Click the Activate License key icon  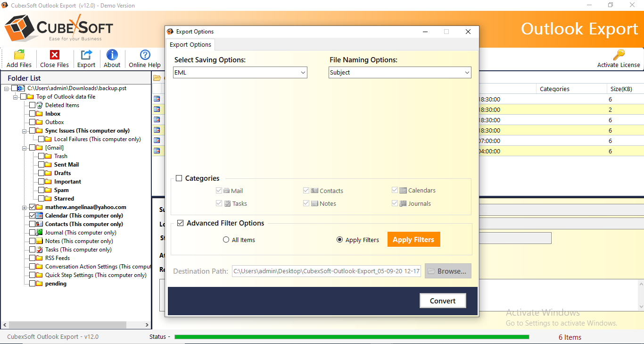(x=619, y=55)
